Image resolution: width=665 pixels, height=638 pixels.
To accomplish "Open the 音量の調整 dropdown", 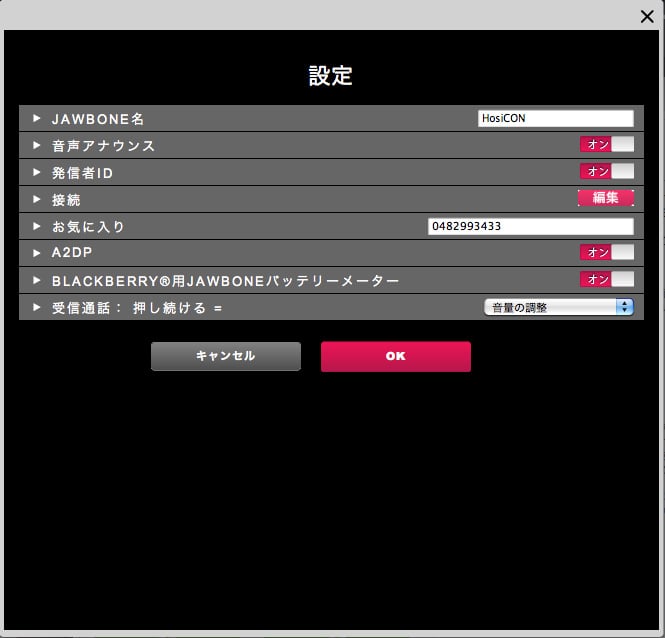I will (x=558, y=308).
